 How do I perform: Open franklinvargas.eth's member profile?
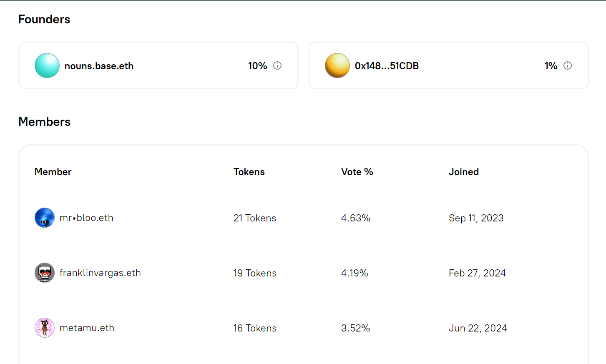click(100, 273)
